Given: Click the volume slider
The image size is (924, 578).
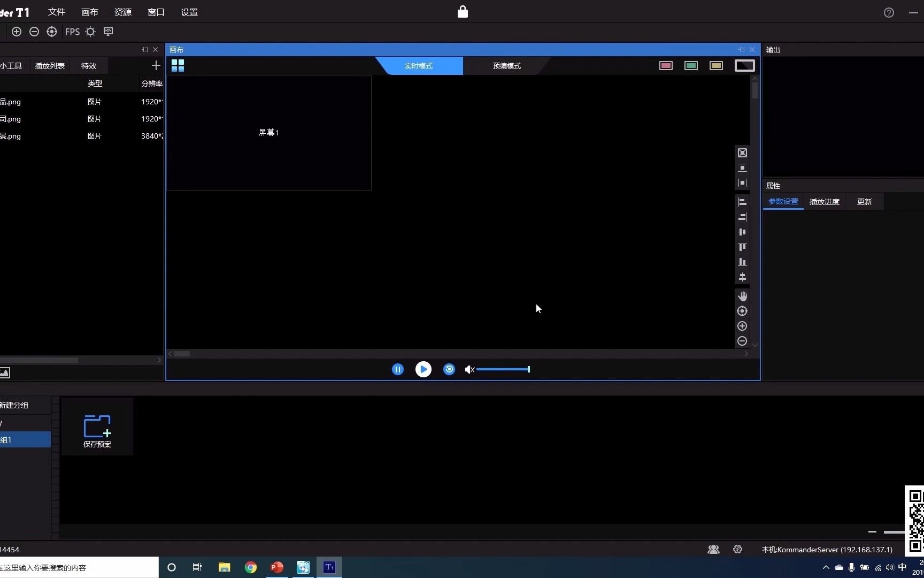Looking at the screenshot, I should point(503,369).
